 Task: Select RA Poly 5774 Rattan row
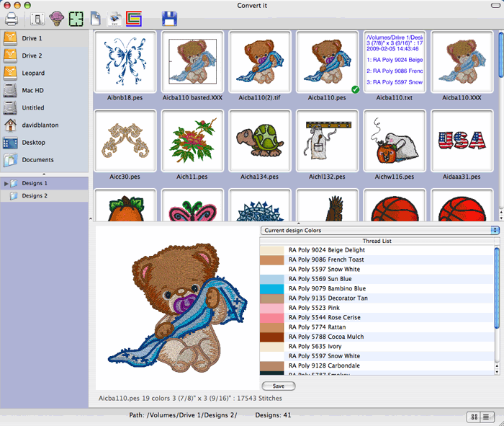coord(377,327)
